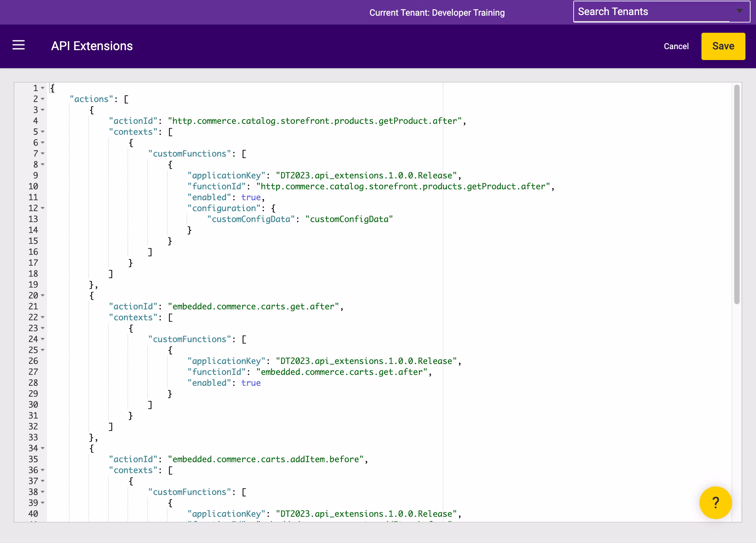756x543 pixels.
Task: Collapse the block at line 23
Action: (43, 328)
